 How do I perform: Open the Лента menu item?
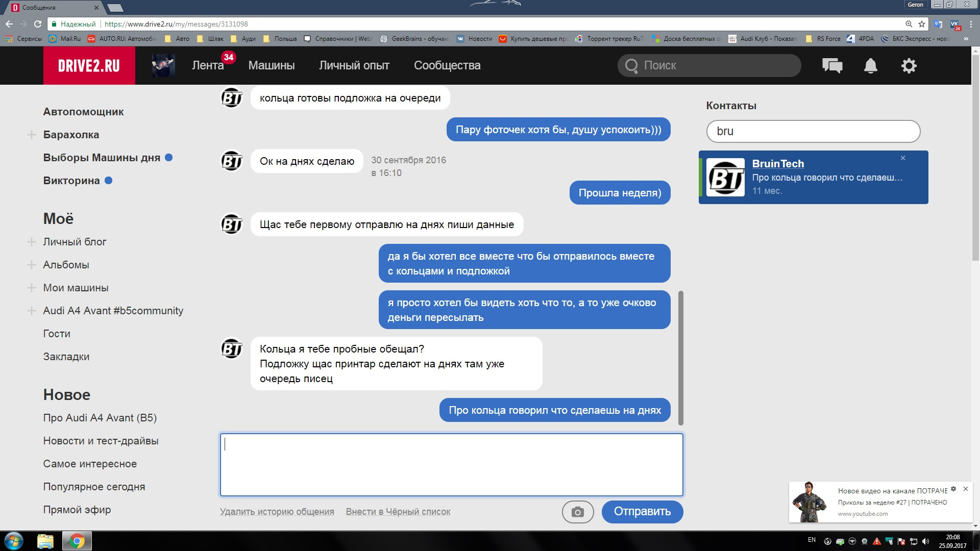pyautogui.click(x=207, y=66)
